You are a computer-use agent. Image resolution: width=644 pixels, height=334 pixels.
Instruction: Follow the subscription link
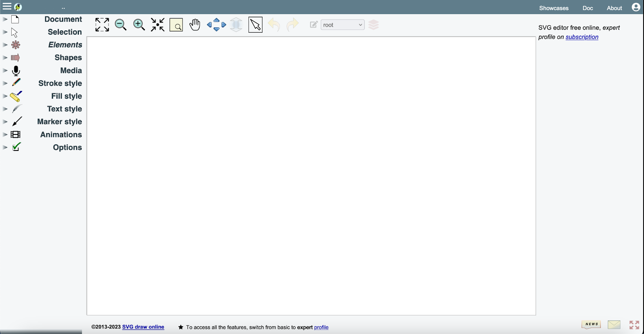click(582, 37)
